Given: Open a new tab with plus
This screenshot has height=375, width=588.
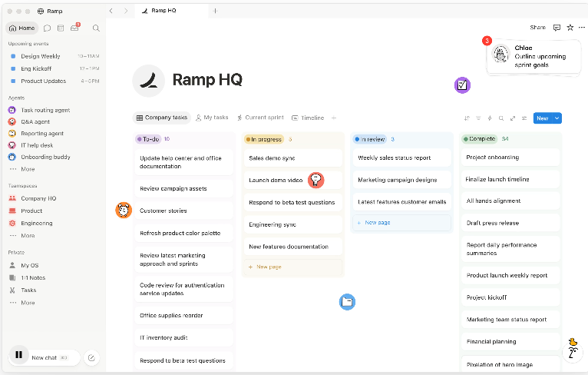Looking at the screenshot, I should [215, 11].
